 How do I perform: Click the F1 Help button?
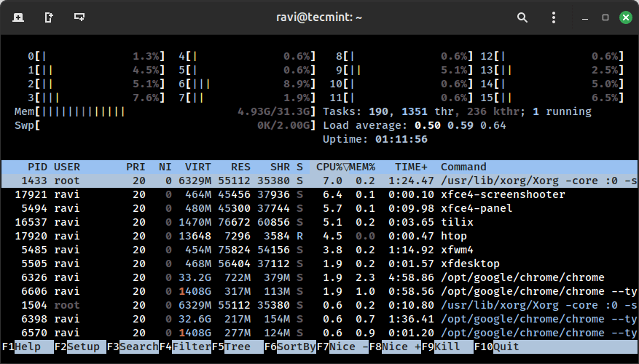[x=27, y=347]
